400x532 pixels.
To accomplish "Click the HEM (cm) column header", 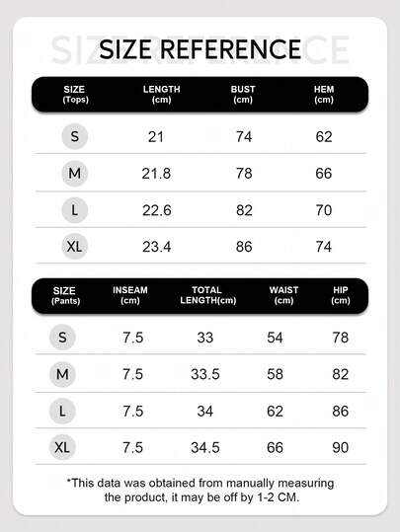I will point(324,95).
